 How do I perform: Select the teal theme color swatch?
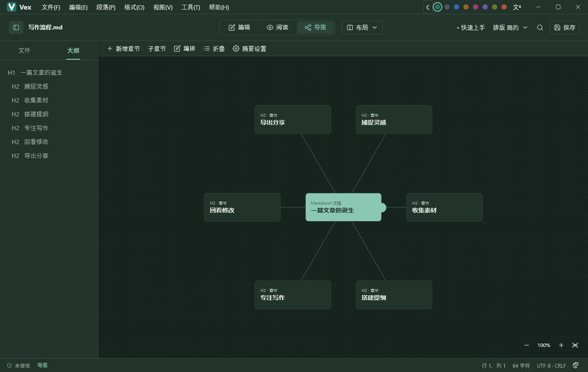(438, 7)
